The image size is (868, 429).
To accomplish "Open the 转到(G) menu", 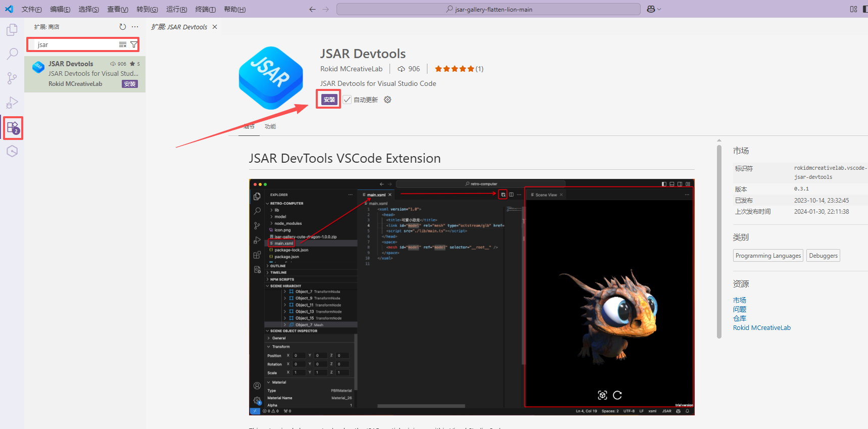I will 147,9.
